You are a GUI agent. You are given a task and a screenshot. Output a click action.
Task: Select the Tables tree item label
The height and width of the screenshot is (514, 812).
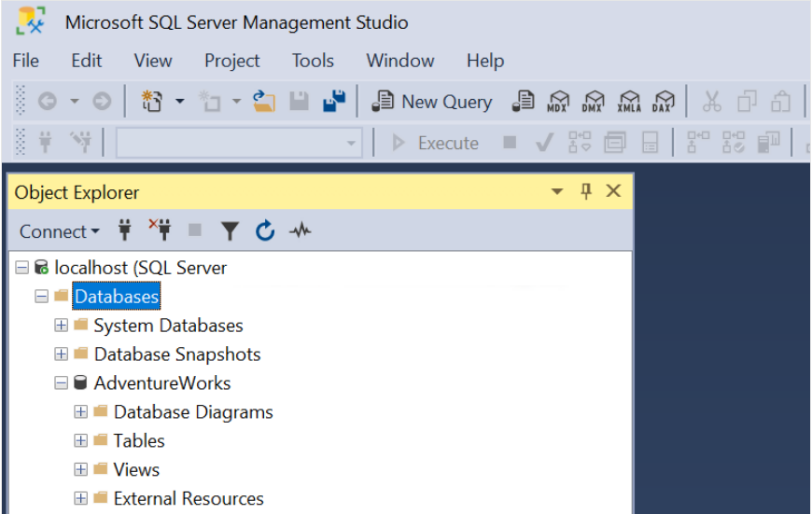139,441
